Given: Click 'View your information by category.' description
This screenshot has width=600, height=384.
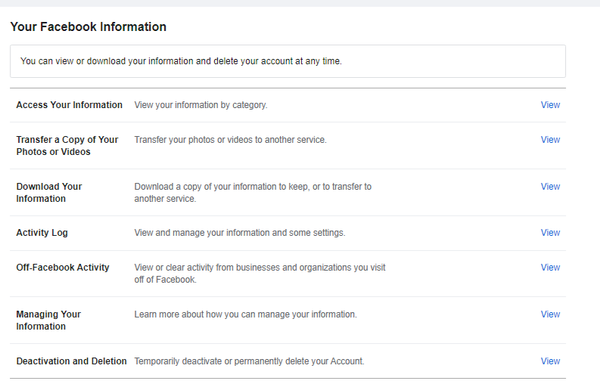Looking at the screenshot, I should 201,105.
